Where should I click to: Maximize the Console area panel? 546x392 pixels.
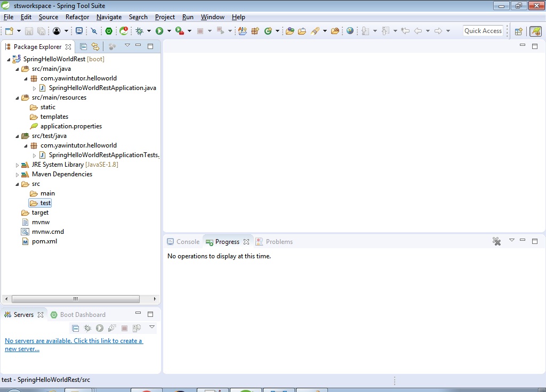535,241
